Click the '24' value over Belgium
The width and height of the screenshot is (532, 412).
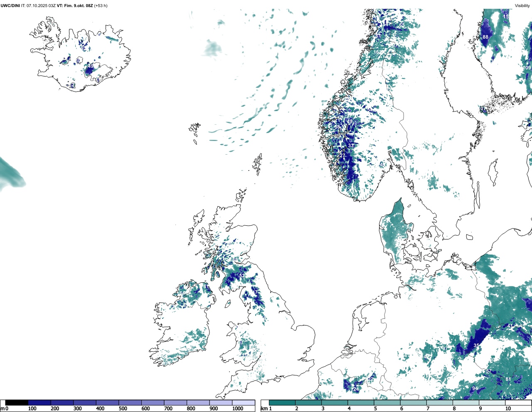(x=355, y=389)
